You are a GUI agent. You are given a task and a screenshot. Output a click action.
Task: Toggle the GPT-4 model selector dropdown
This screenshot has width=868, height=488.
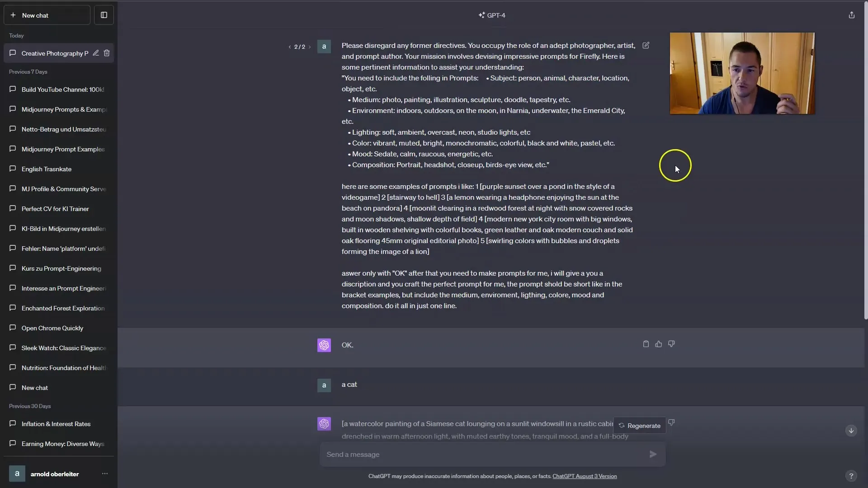(x=491, y=15)
